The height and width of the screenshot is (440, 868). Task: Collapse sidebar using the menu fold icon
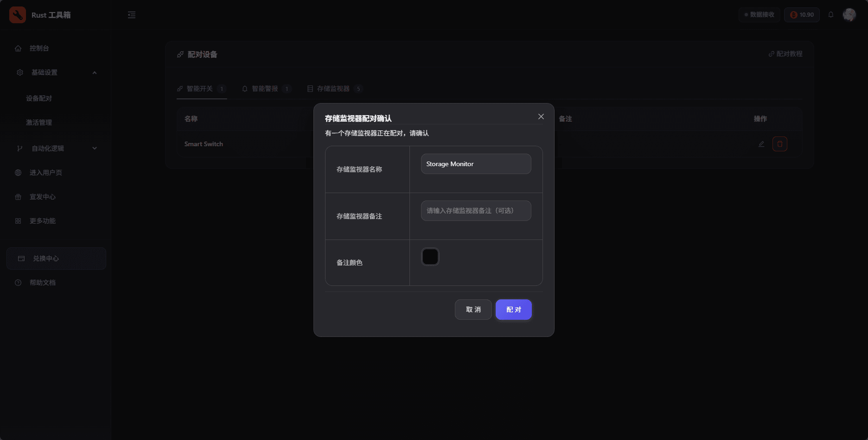[x=132, y=15]
